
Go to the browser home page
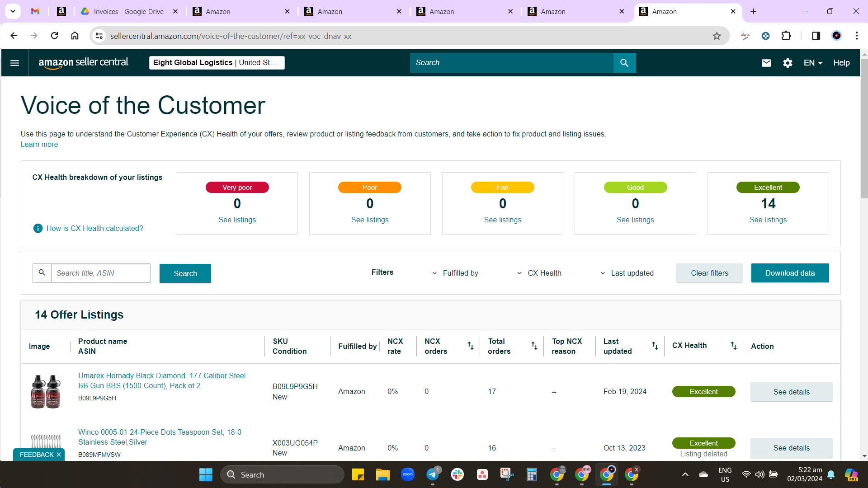(75, 36)
